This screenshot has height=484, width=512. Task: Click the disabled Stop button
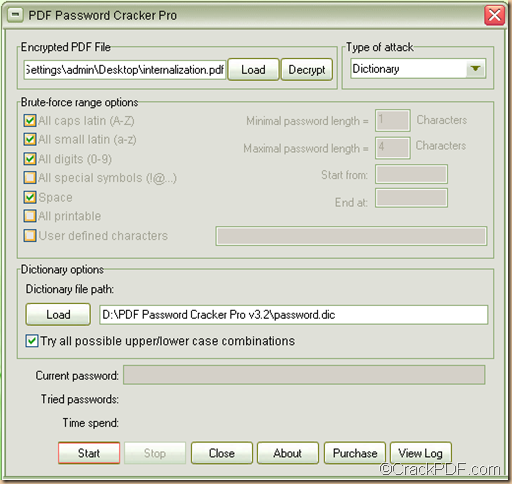pos(155,453)
